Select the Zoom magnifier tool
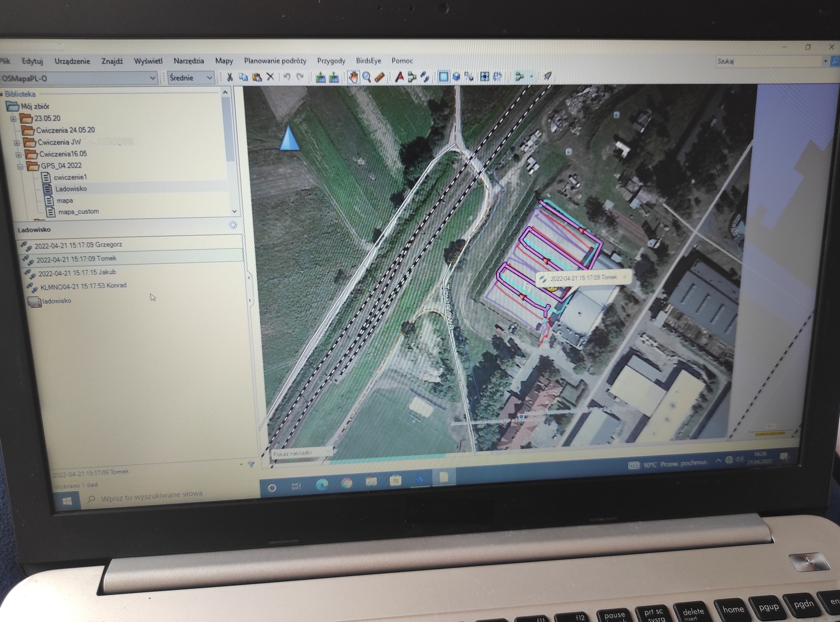 click(x=367, y=77)
